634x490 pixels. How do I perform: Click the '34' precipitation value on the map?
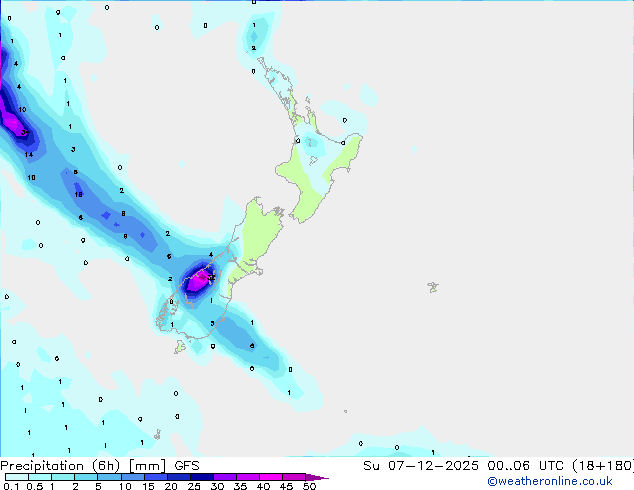[x=25, y=132]
